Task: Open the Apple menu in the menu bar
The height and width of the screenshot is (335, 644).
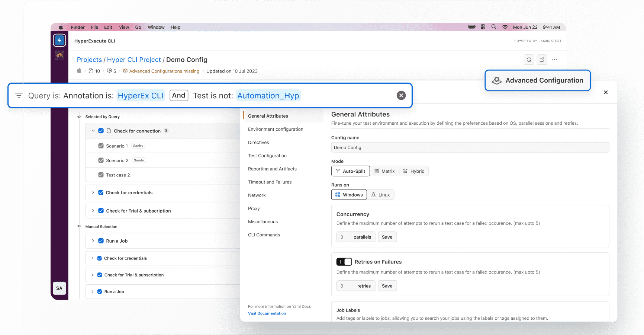Action: 61,27
